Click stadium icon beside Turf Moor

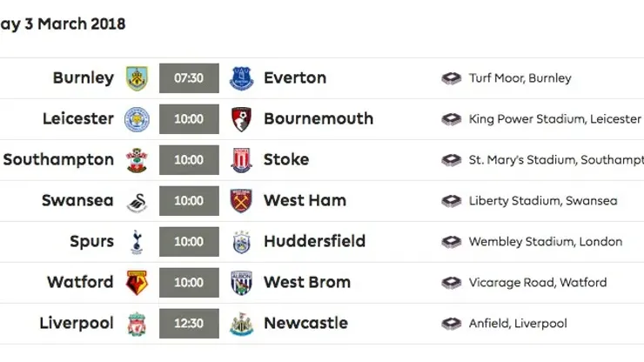pyautogui.click(x=451, y=78)
